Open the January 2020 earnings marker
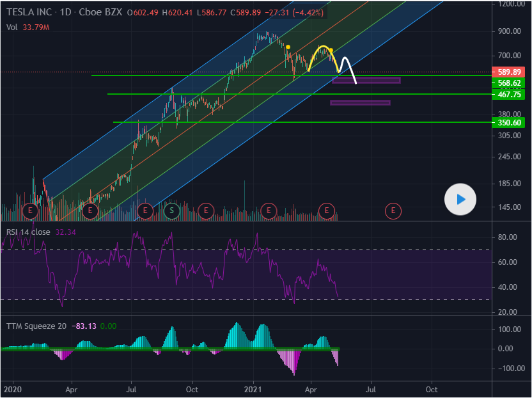 (x=30, y=210)
